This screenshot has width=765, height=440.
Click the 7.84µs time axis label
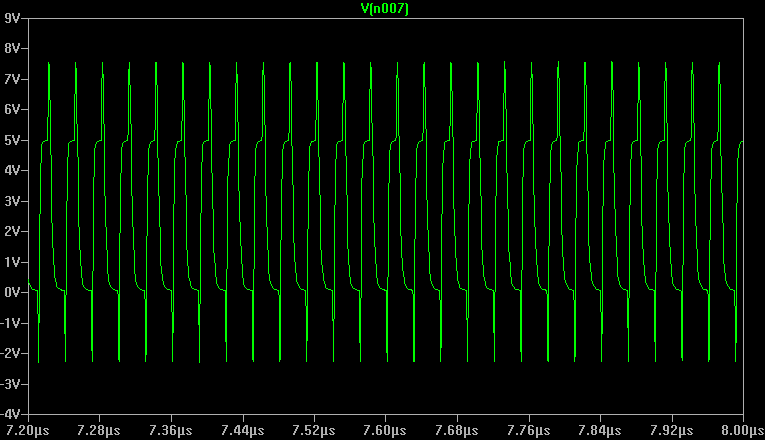point(600,430)
